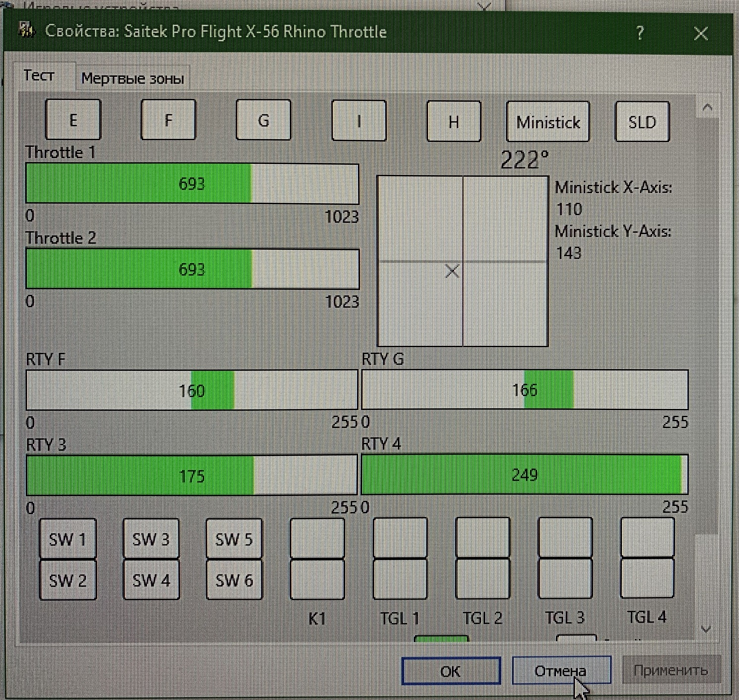Click the Отмена cancel button

click(561, 671)
